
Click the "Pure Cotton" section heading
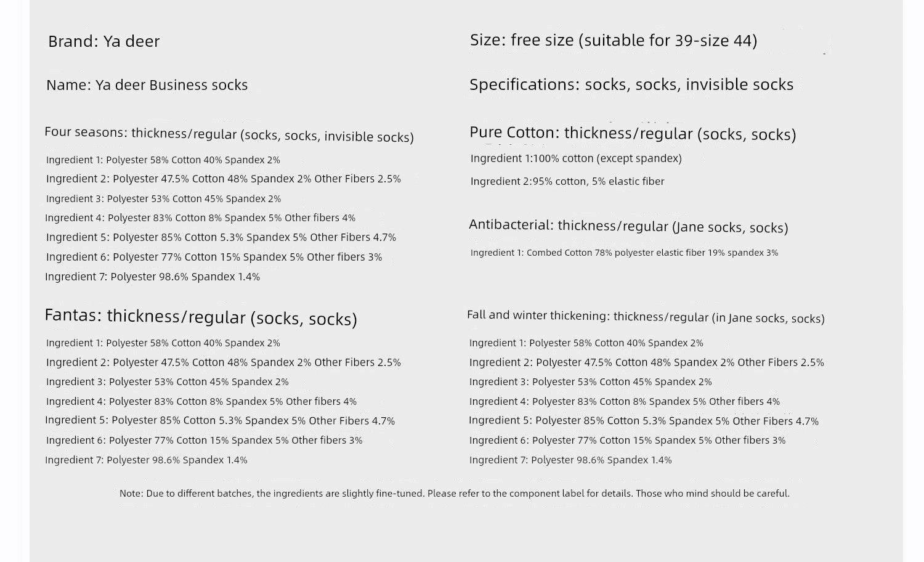(633, 133)
